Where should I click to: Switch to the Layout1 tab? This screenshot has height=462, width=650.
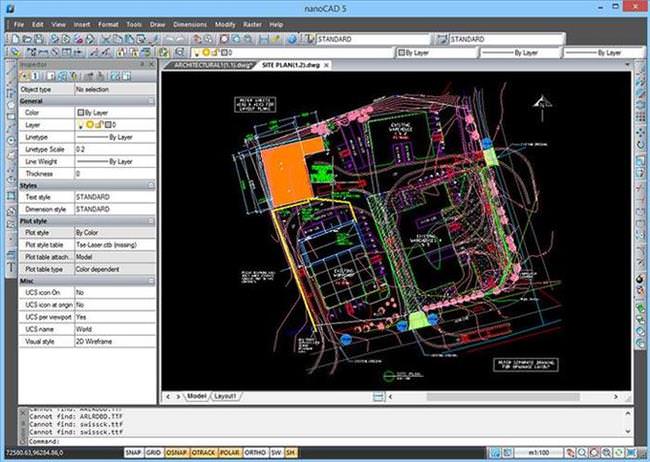click(225, 396)
